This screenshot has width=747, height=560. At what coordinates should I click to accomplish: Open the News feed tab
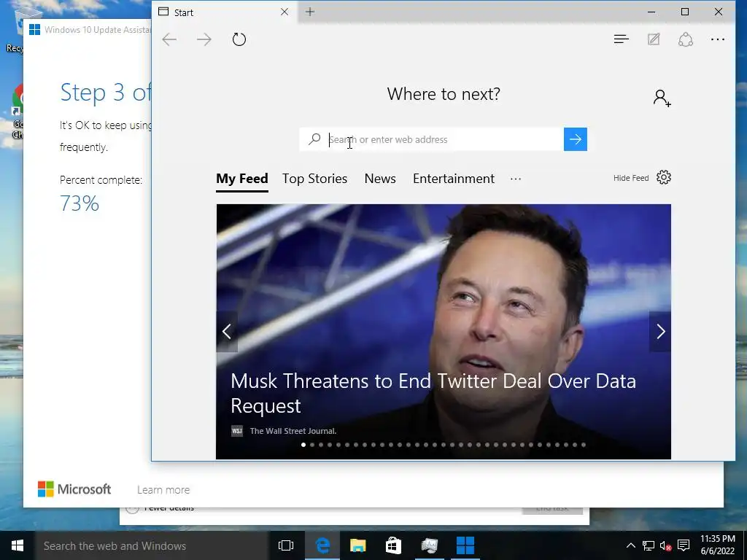380,179
